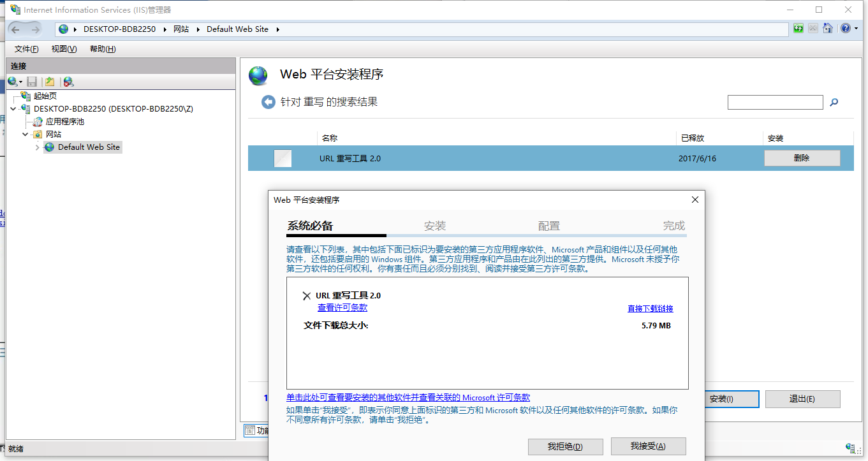Click the 就绪 status bar text

click(16, 449)
